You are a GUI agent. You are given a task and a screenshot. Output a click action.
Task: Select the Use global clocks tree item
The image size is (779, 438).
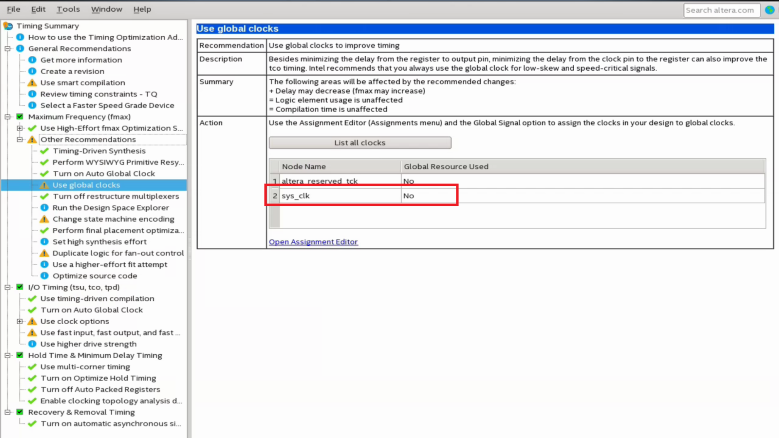coord(86,185)
